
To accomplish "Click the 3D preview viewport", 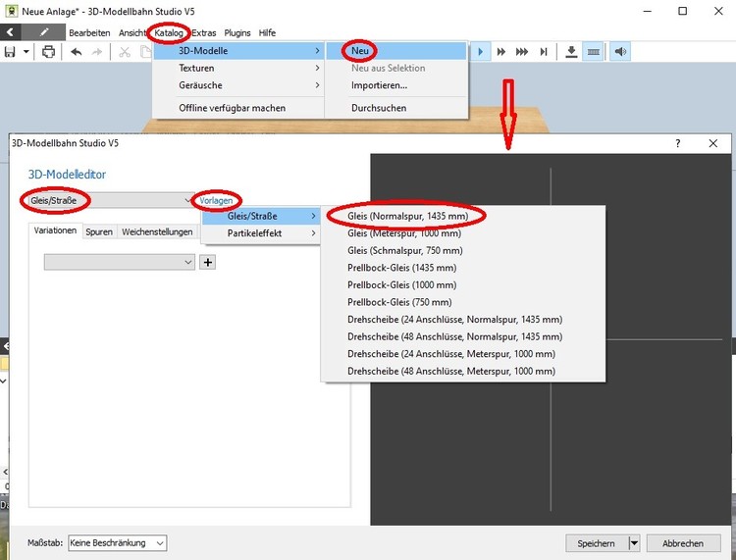I will tap(551, 339).
